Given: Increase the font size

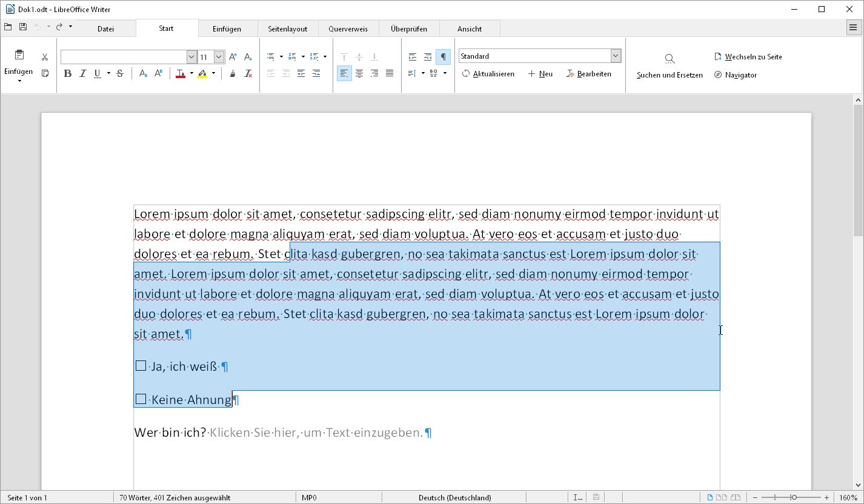Looking at the screenshot, I should pyautogui.click(x=233, y=57).
